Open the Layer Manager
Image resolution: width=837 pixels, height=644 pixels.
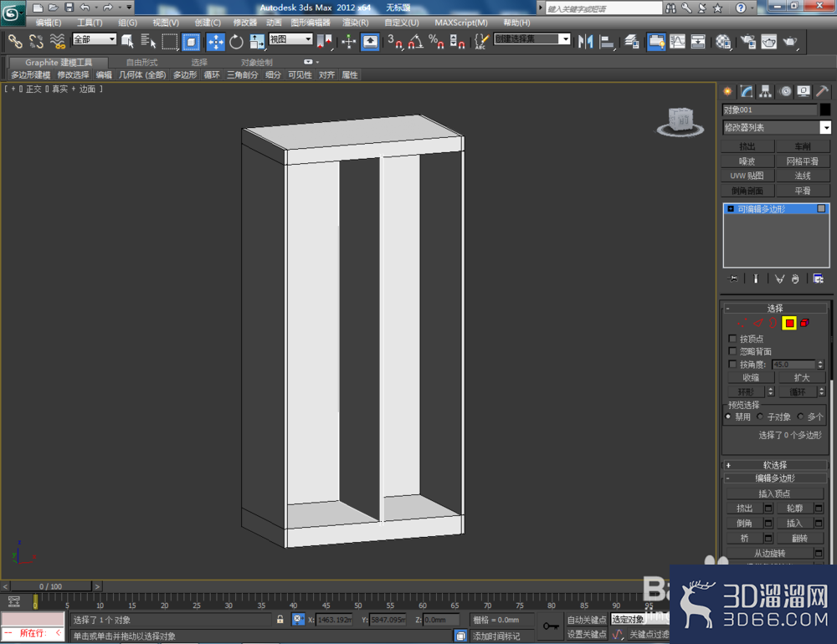point(632,41)
